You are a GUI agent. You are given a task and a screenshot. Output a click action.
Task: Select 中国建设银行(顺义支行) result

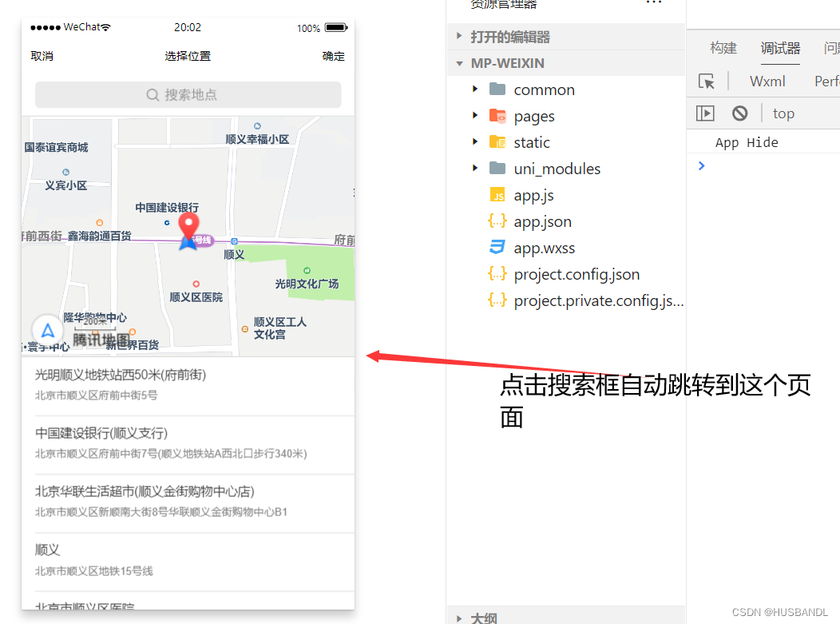(188, 443)
